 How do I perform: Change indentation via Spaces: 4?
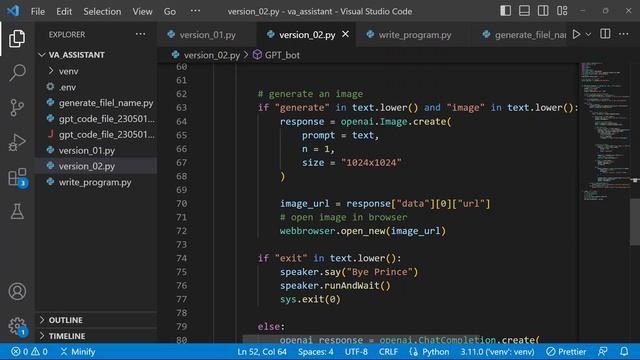click(316, 351)
